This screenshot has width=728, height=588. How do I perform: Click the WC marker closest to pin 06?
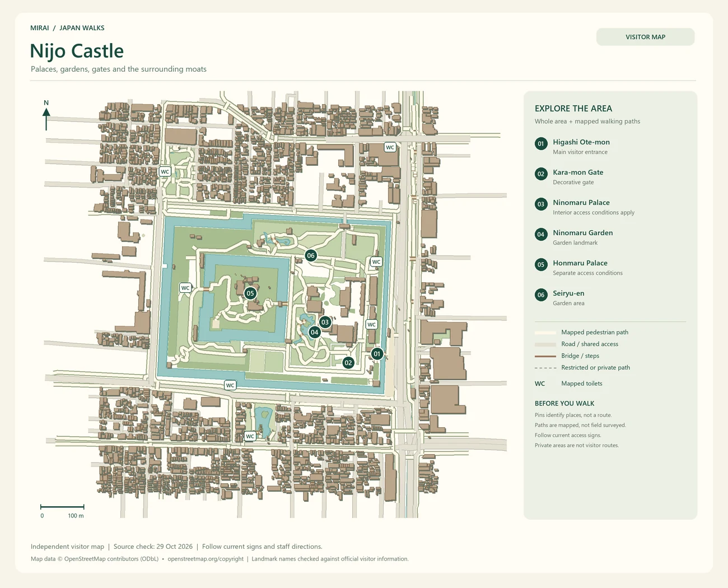[376, 262]
